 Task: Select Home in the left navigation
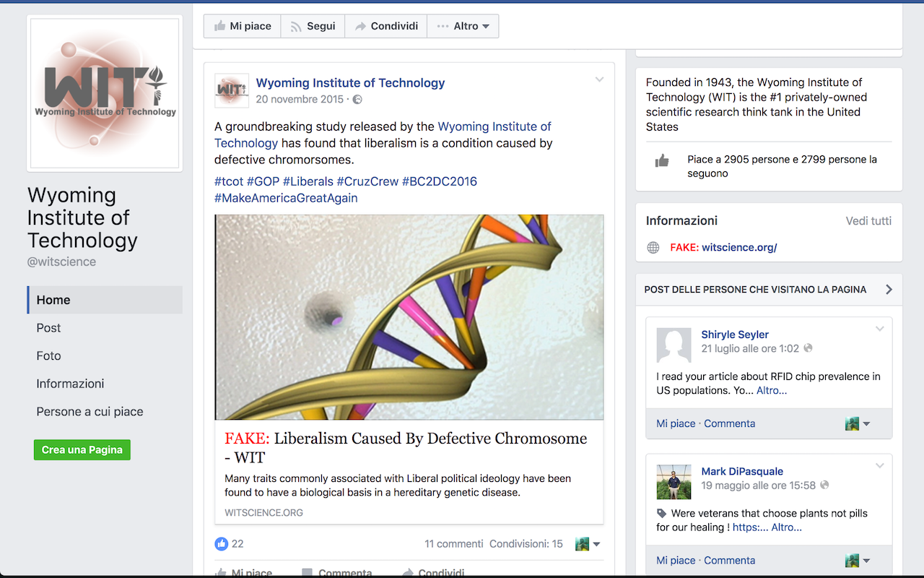coord(105,300)
